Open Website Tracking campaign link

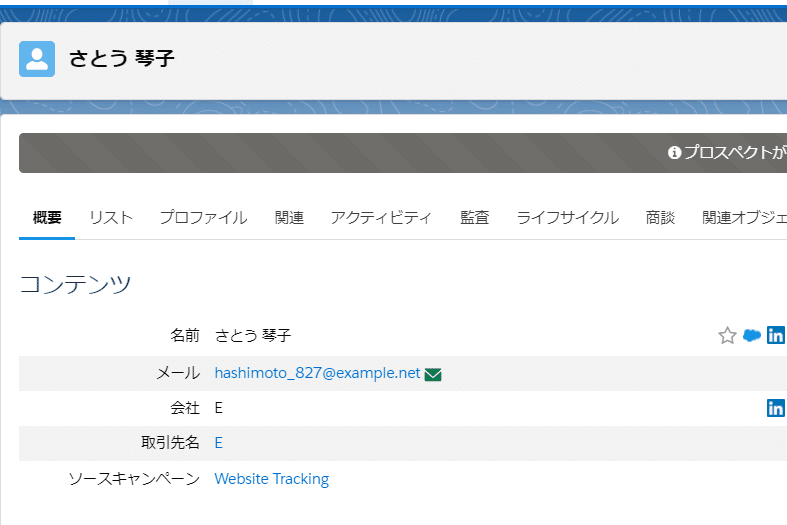272,479
